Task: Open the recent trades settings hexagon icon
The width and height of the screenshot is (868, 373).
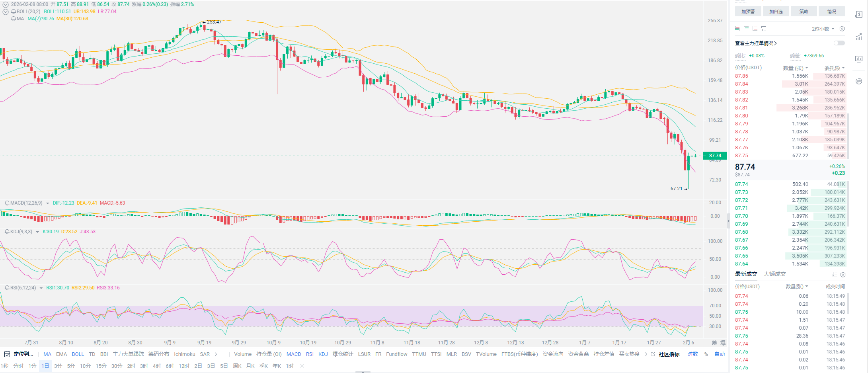Action: (843, 275)
